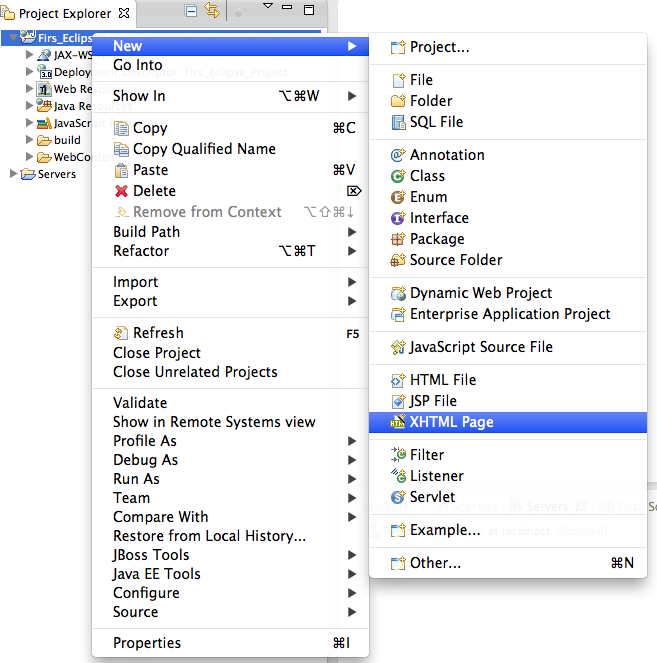
Task: Click the Project... wizard icon
Action: [x=398, y=47]
